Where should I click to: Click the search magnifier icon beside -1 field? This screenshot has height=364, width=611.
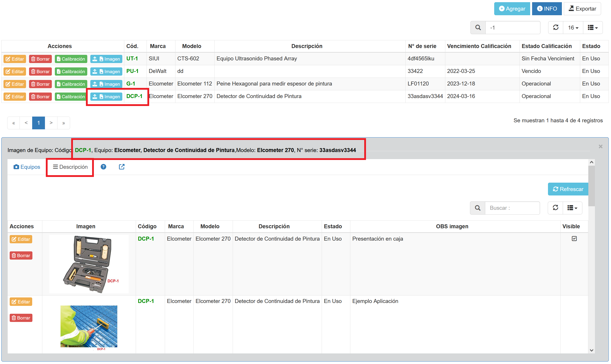pos(478,28)
